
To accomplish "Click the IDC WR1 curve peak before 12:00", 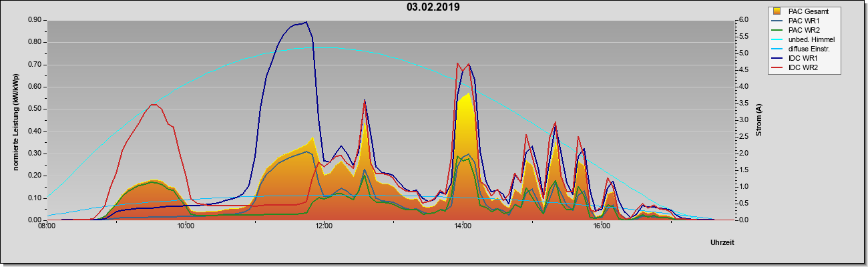I will pos(306,22).
